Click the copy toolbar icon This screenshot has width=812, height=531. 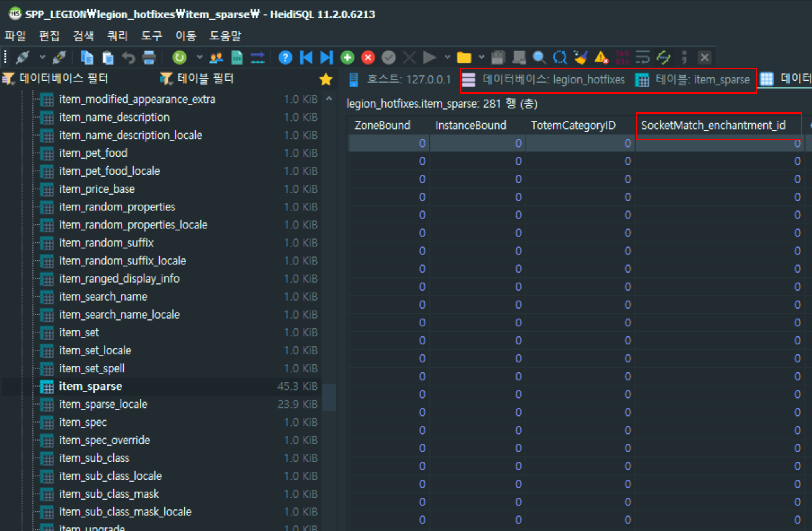point(87,57)
